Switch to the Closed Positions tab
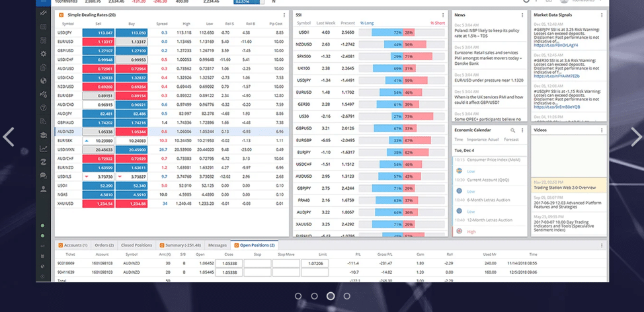The height and width of the screenshot is (312, 644). [136, 245]
